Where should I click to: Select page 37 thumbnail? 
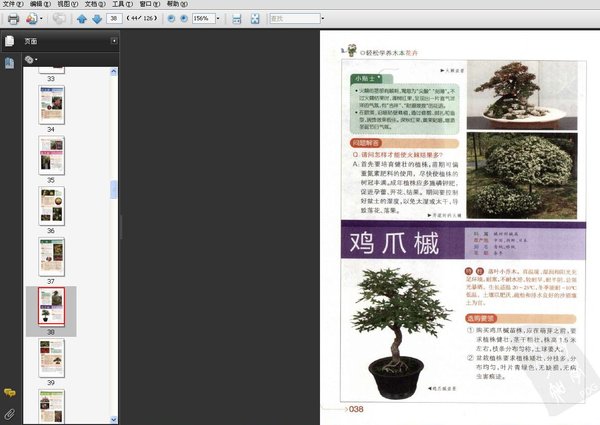point(52,257)
